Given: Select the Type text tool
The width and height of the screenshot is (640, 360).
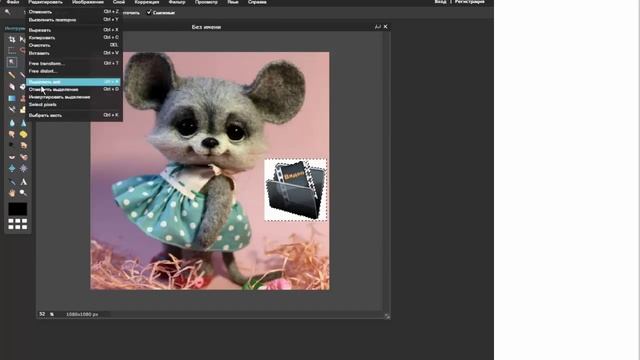Looking at the screenshot, I should [x=23, y=182].
